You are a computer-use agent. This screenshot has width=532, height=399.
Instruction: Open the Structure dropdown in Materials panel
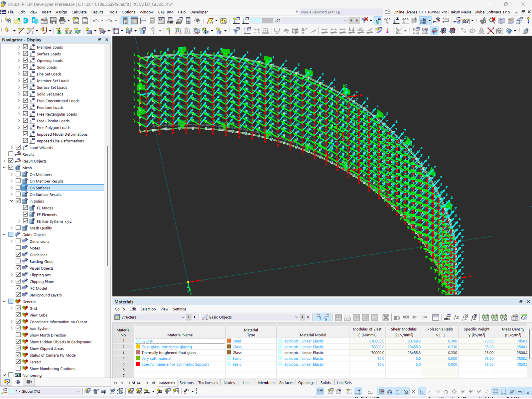183,317
